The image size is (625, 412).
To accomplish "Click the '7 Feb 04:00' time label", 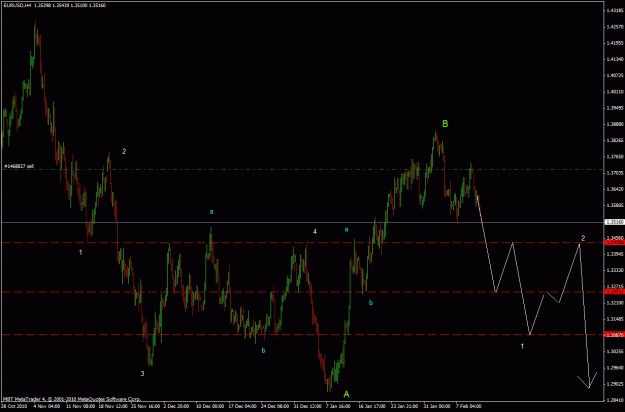I will tap(469, 406).
